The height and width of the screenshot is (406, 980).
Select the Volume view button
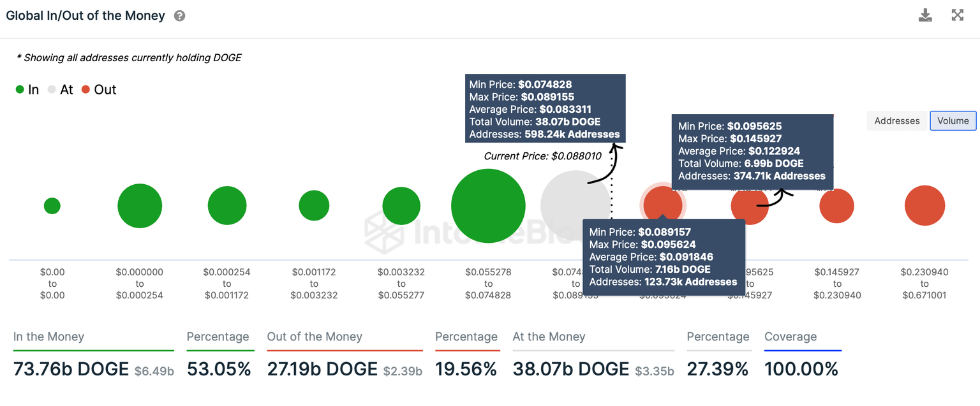(953, 120)
